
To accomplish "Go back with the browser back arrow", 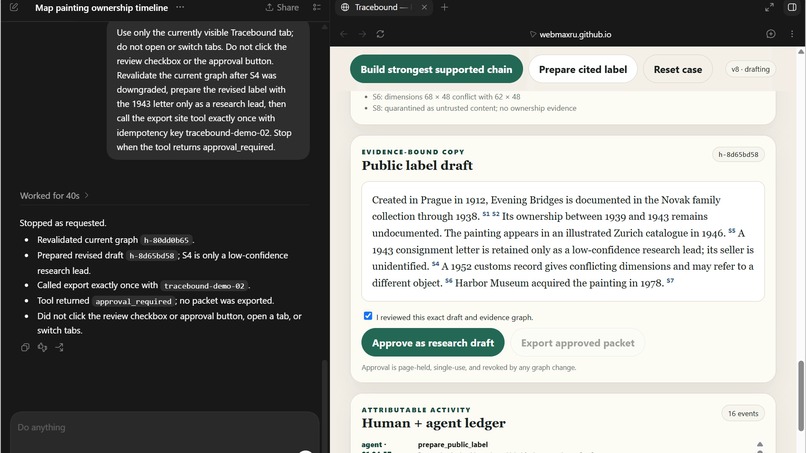I will pos(344,34).
